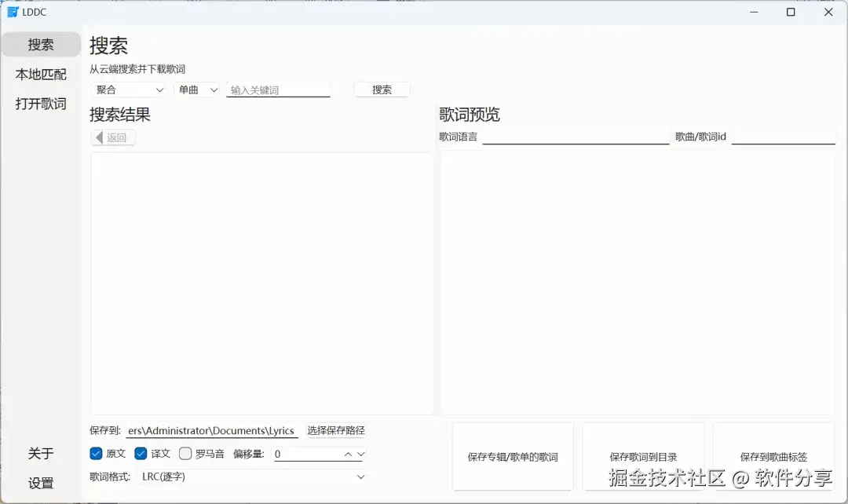Click the 保存歌词到目录 button
848x504 pixels.
tap(642, 456)
